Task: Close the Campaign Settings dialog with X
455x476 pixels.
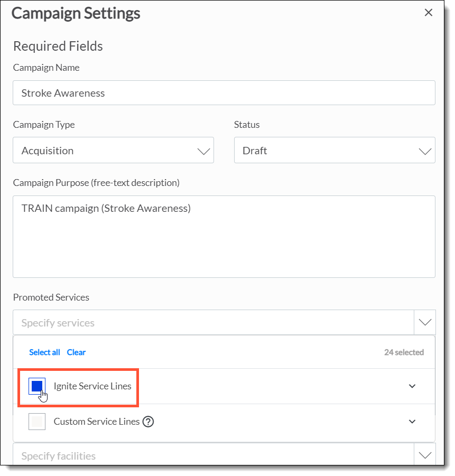Action: (x=429, y=13)
